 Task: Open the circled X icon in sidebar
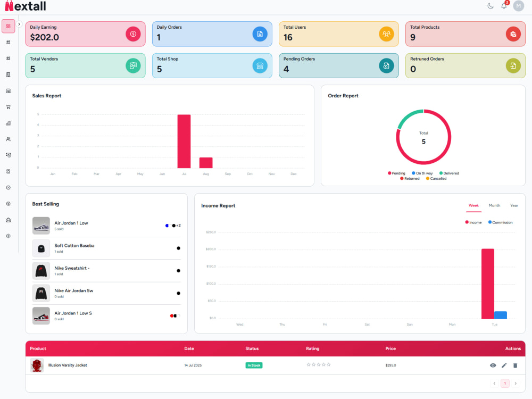[8, 188]
